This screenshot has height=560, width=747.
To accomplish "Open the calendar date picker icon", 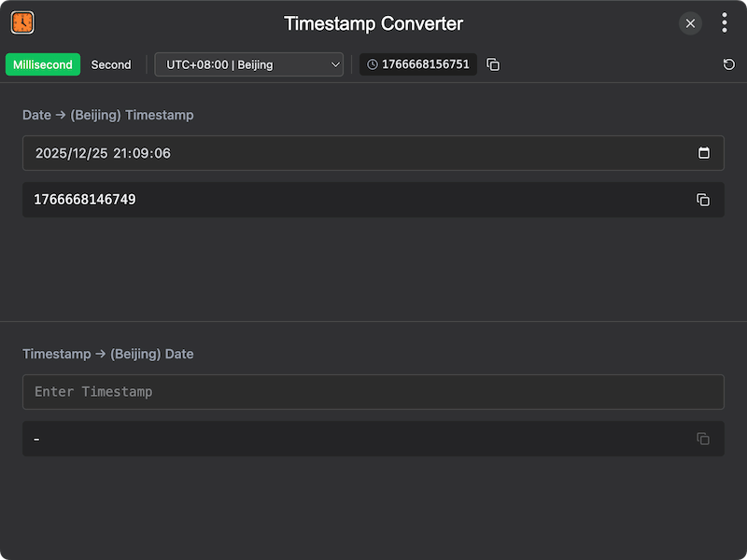I will point(704,153).
